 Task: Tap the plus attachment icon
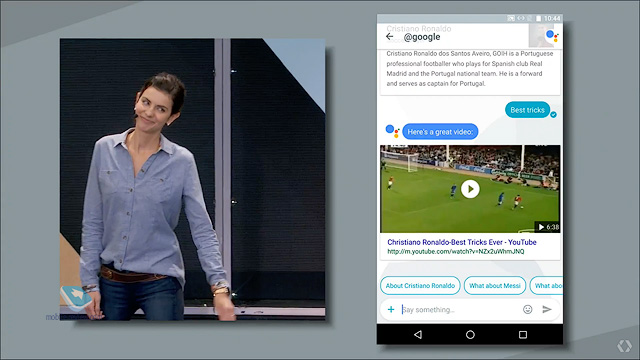tap(391, 309)
